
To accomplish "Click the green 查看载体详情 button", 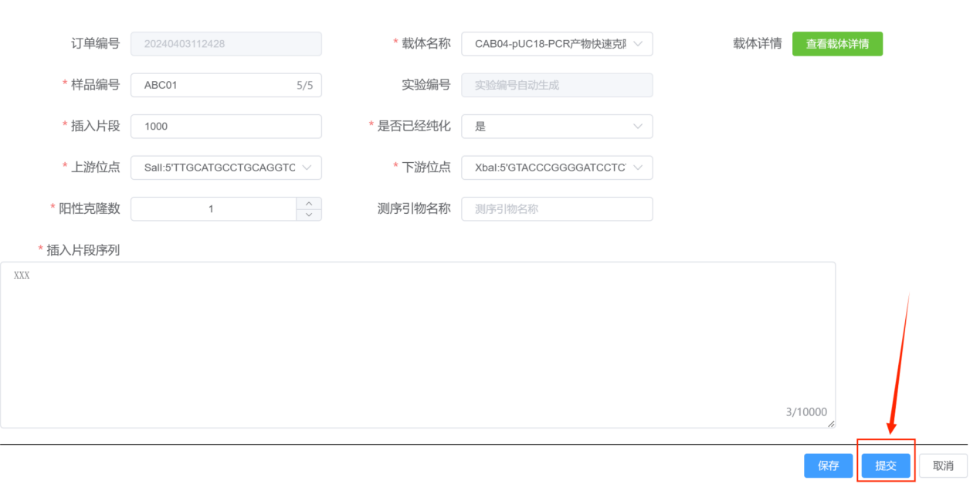I will click(837, 44).
